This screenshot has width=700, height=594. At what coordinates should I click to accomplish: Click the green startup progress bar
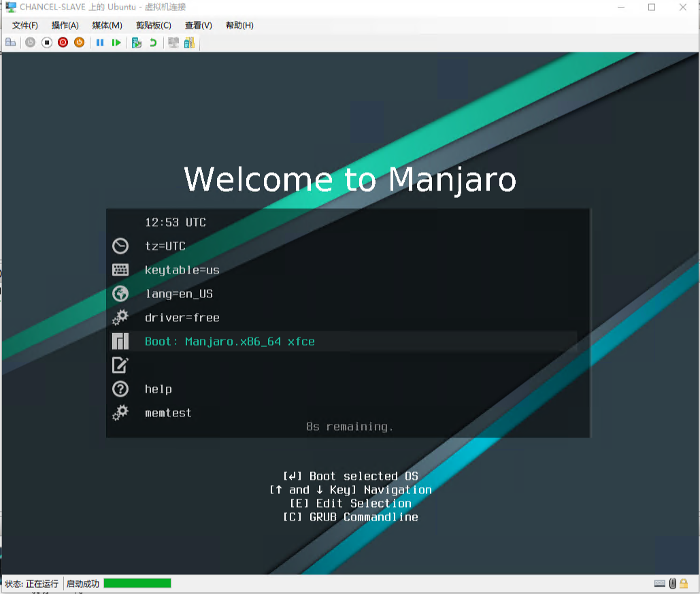pos(137,583)
